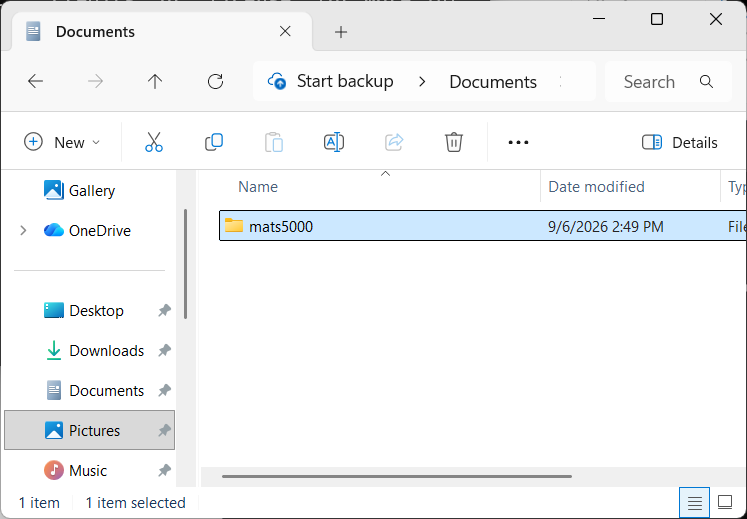Close the Documents tab
The image size is (747, 519).
(285, 31)
